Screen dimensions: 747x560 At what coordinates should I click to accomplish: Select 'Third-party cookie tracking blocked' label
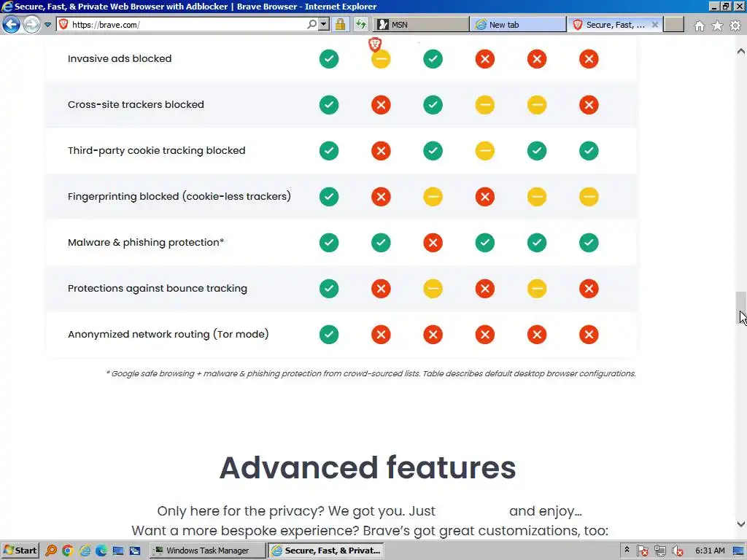coord(157,150)
